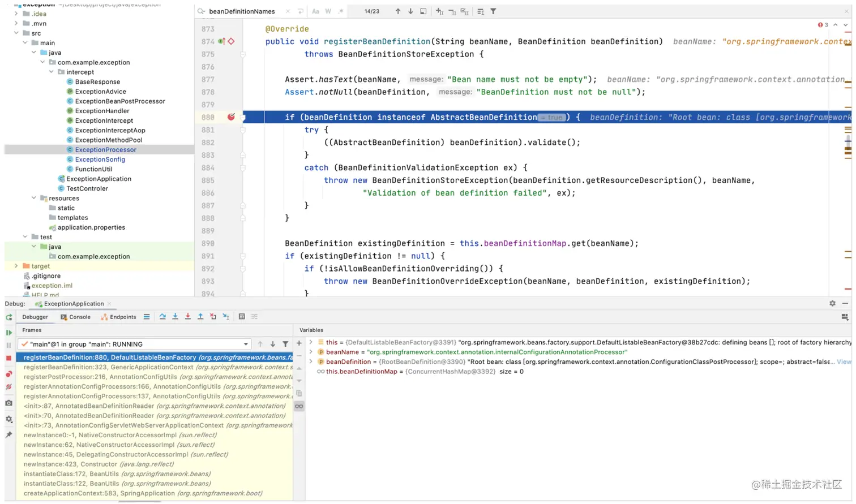Image resolution: width=856 pixels, height=504 pixels.
Task: Add a new watch with plus icon
Action: coord(299,343)
